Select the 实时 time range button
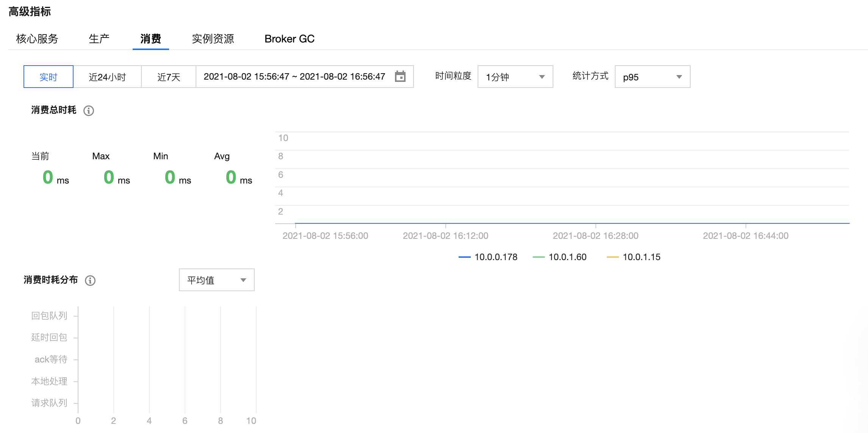Image resolution: width=868 pixels, height=433 pixels. point(49,77)
